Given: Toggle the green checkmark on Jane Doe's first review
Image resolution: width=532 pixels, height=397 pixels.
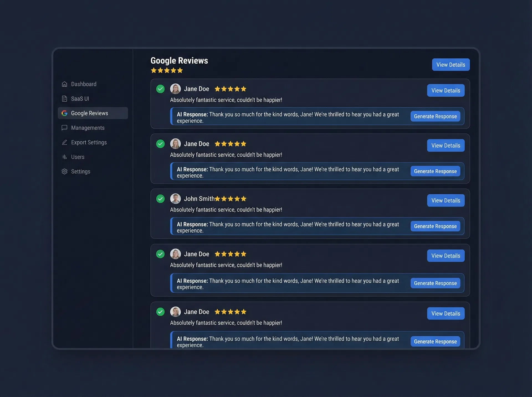Looking at the screenshot, I should [160, 89].
